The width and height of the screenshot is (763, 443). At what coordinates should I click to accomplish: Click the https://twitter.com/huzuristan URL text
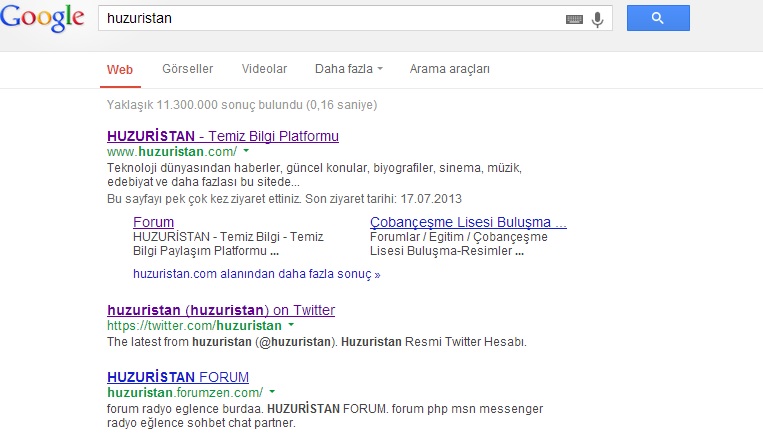(194, 325)
